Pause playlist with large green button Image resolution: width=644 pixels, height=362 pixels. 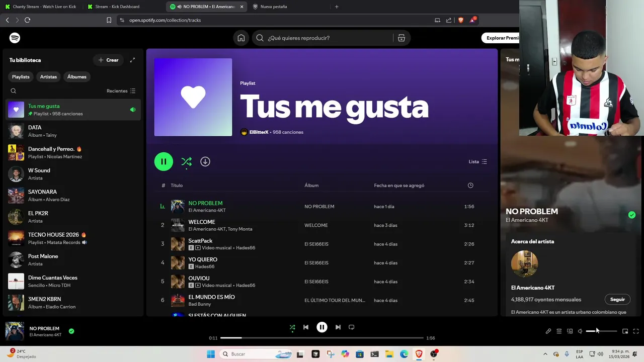[x=164, y=161]
